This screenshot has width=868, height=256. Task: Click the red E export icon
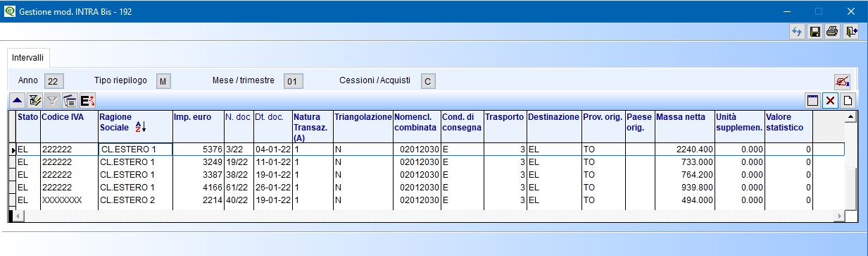click(88, 101)
